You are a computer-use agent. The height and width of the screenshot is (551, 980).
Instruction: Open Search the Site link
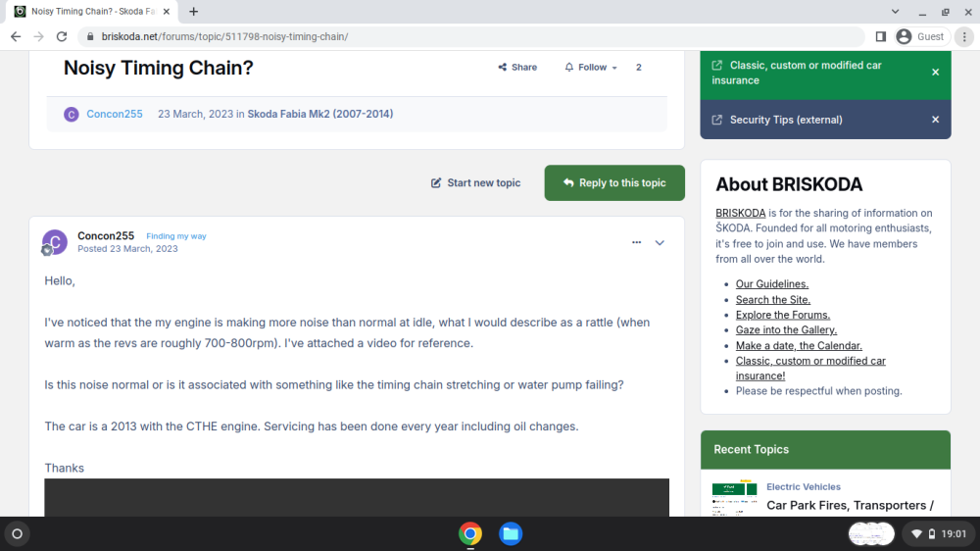pyautogui.click(x=773, y=300)
